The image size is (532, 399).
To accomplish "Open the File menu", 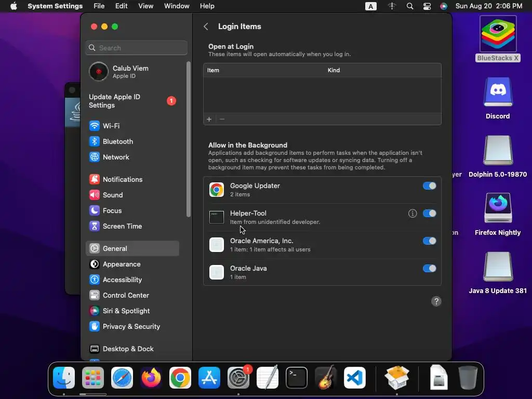I will 99,6.
